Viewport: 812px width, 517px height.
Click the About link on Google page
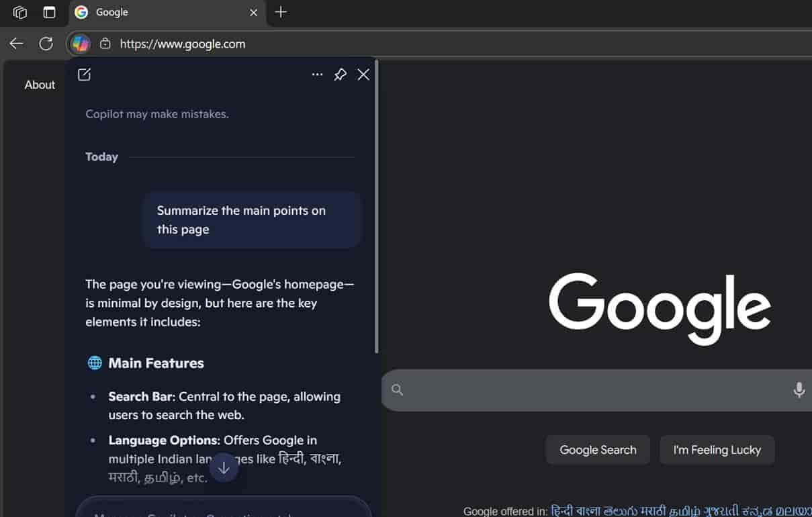[40, 85]
